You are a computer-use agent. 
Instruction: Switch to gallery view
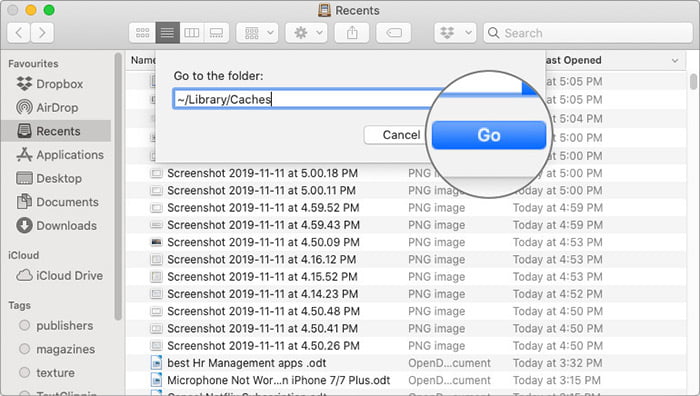[x=217, y=33]
